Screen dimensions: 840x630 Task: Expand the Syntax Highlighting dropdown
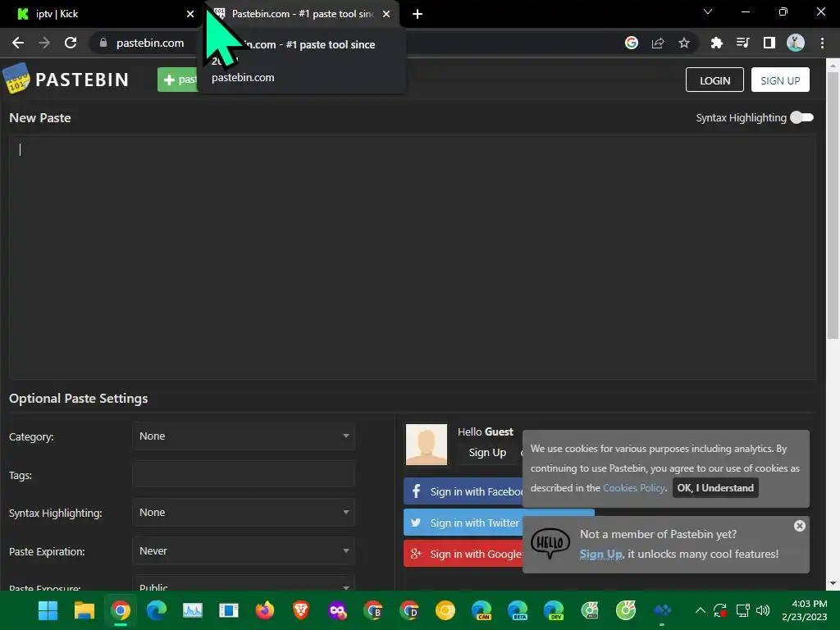pos(244,512)
